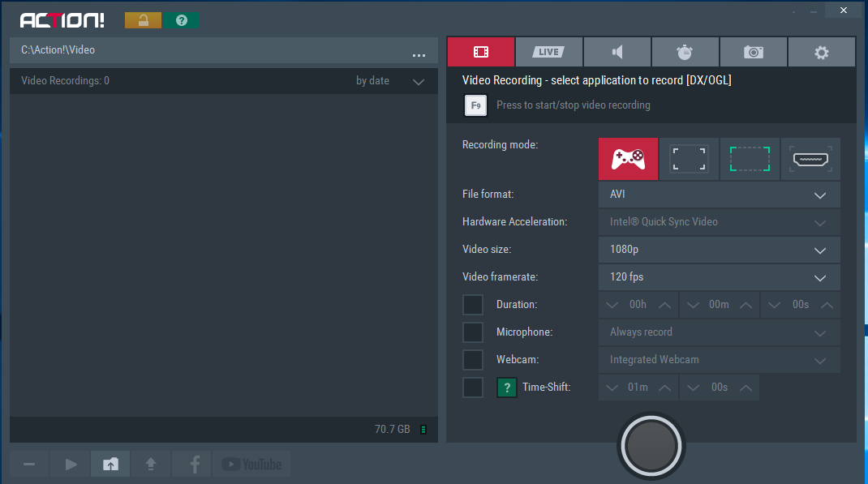The width and height of the screenshot is (868, 484).
Task: Click the green help question mark icon
Action: tap(182, 20)
